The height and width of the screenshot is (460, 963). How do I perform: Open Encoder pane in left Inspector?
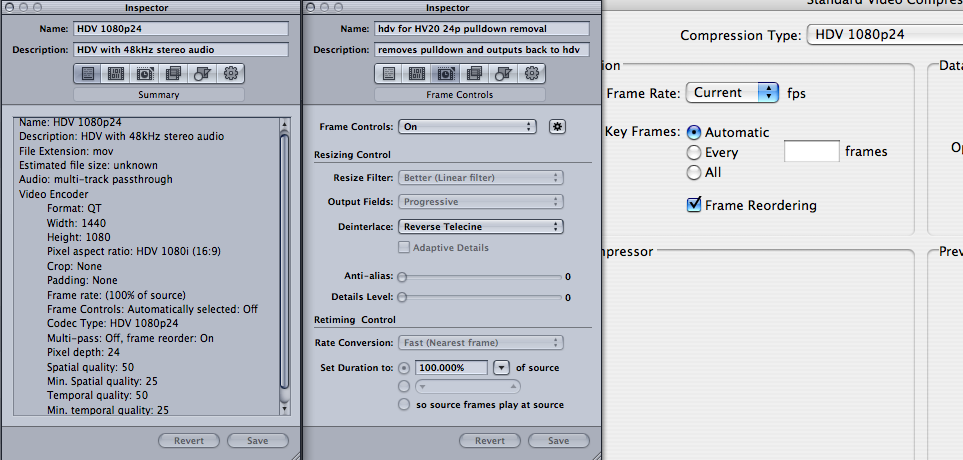tap(116, 73)
